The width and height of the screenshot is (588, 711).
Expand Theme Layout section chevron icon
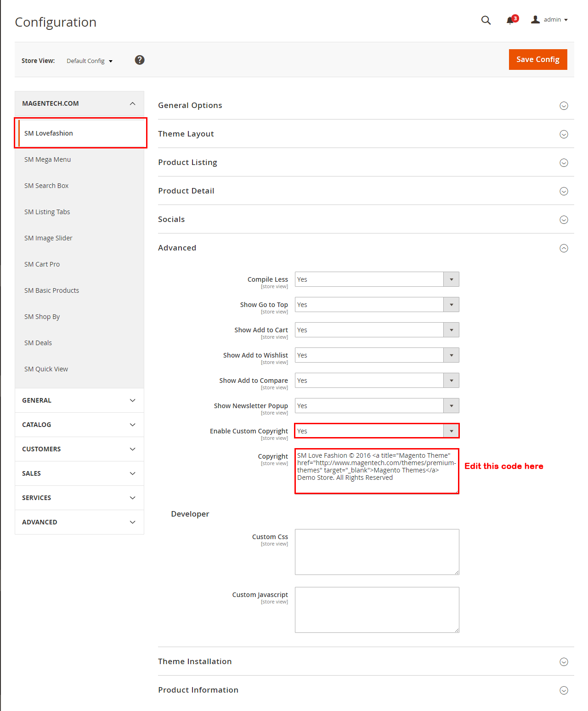click(564, 134)
